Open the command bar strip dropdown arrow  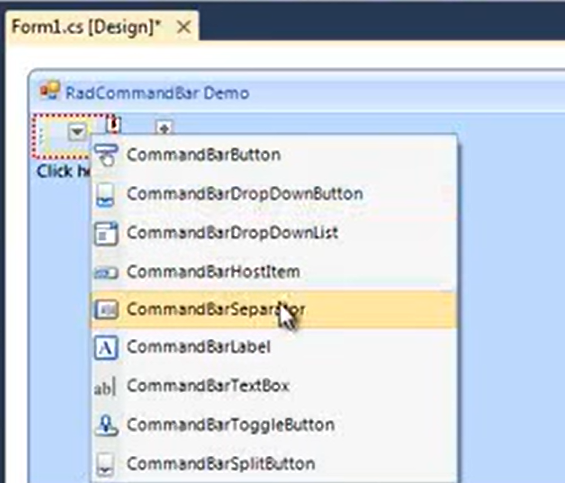[x=77, y=132]
